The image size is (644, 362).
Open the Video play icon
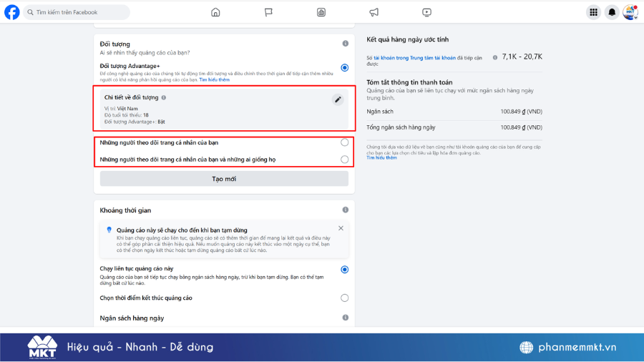click(x=426, y=12)
